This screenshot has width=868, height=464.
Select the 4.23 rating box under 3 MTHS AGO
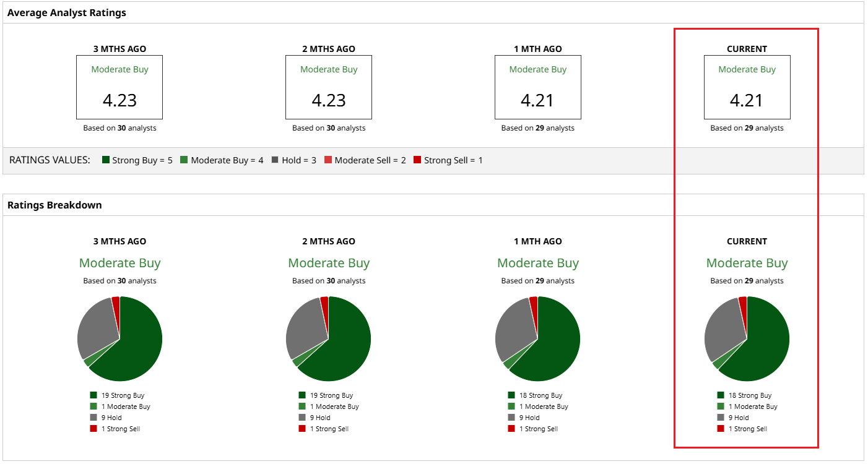(x=119, y=87)
